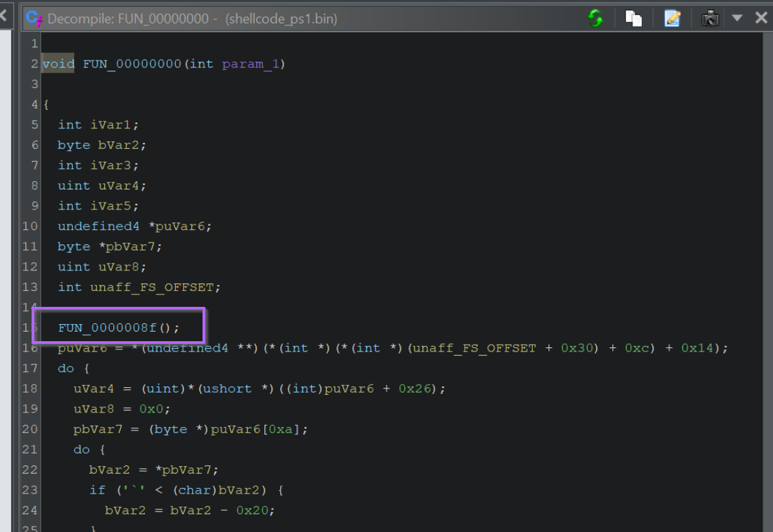Click the Decompile window C icon in title bar
Image resolution: width=773 pixels, height=532 pixels.
[x=34, y=19]
